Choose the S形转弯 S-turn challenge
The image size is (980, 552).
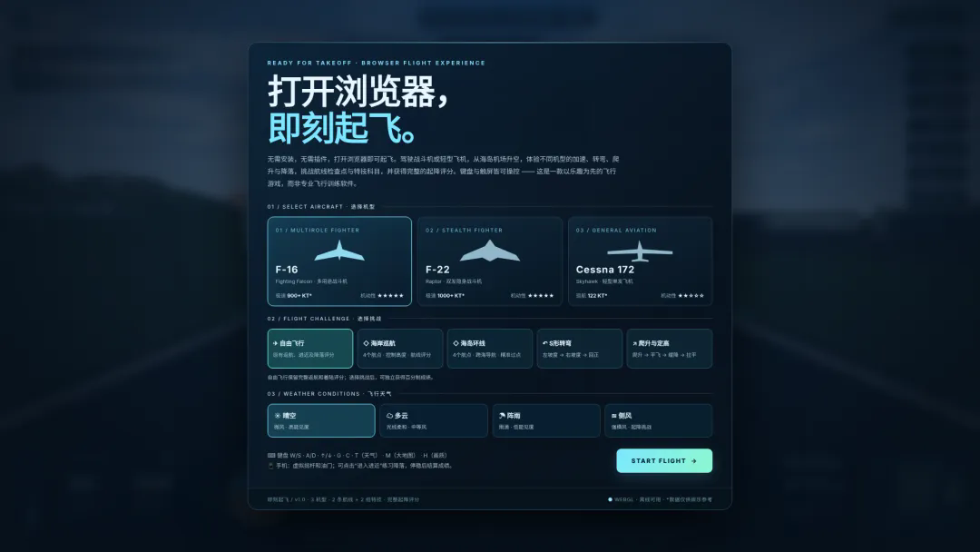tap(579, 349)
